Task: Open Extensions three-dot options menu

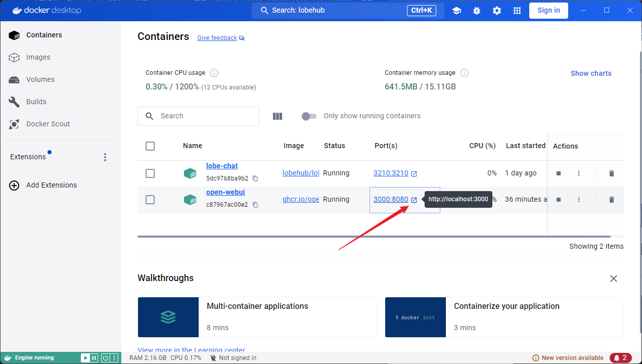Action: click(105, 157)
